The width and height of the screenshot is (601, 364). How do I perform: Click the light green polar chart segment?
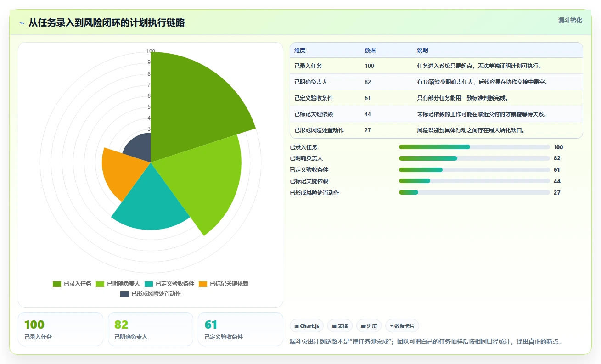coord(202,179)
